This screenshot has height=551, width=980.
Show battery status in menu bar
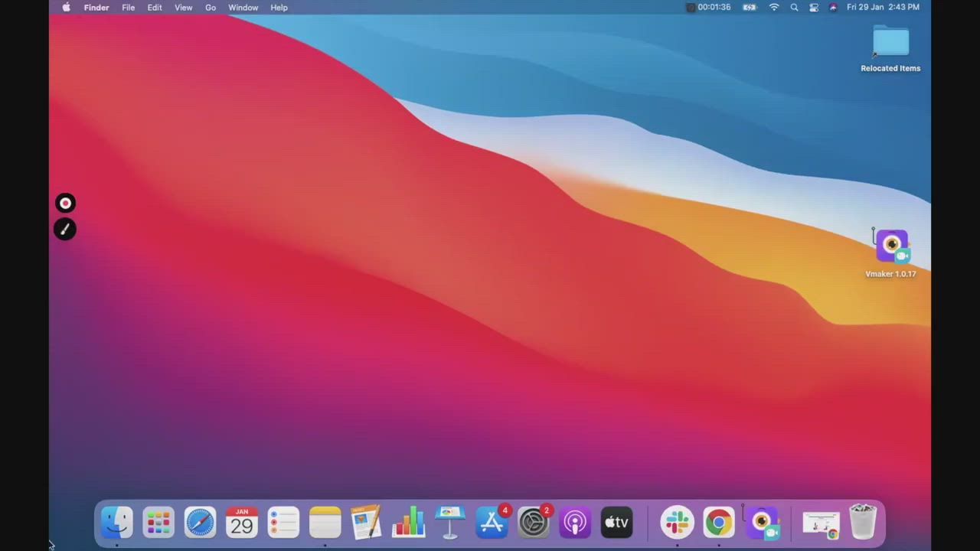(x=750, y=8)
